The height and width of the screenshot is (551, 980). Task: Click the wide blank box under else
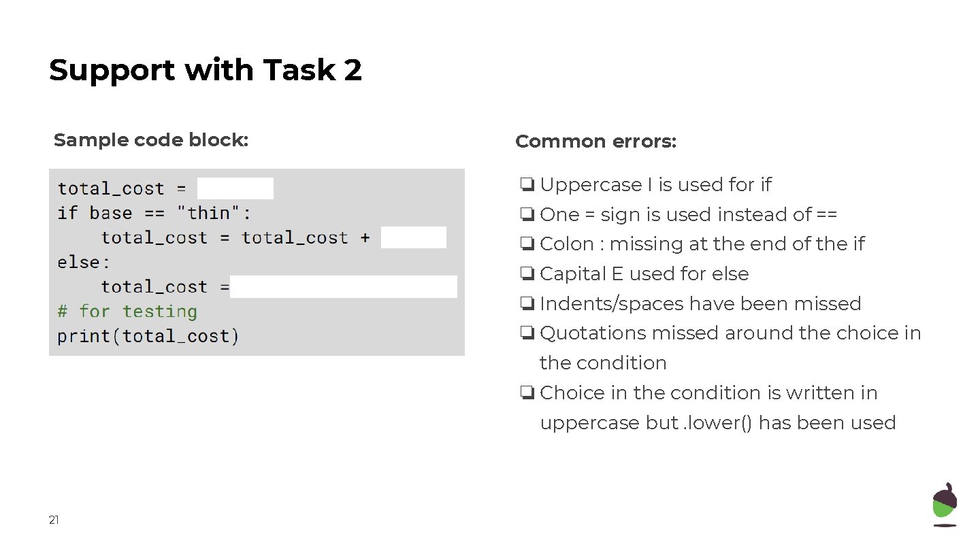pyautogui.click(x=344, y=287)
